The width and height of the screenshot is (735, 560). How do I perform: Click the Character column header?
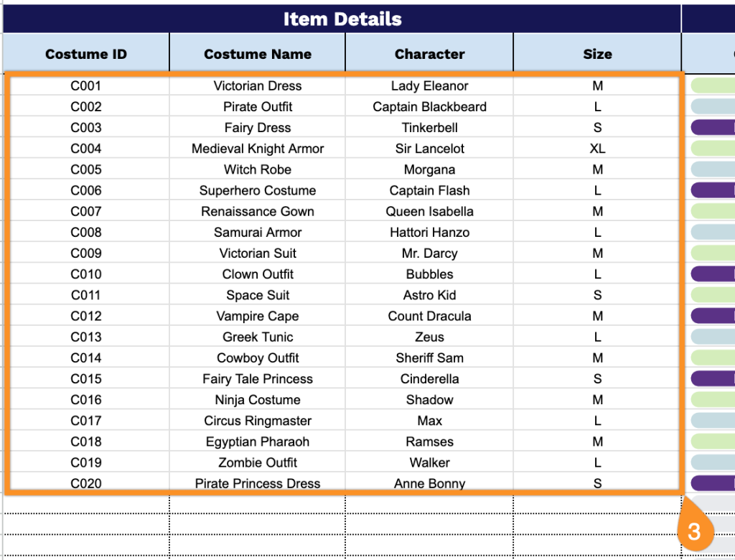coord(429,54)
